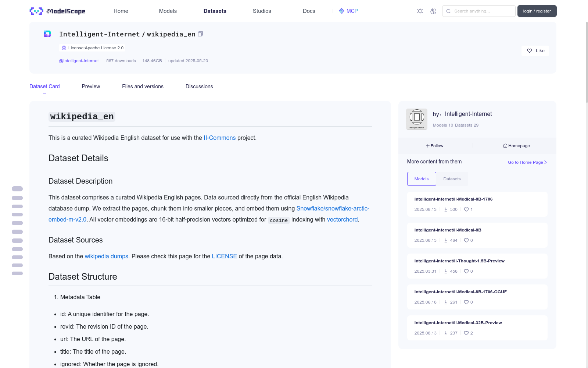Switch to the Preview tab
Viewport: 588px width, 368px height.
tap(91, 86)
